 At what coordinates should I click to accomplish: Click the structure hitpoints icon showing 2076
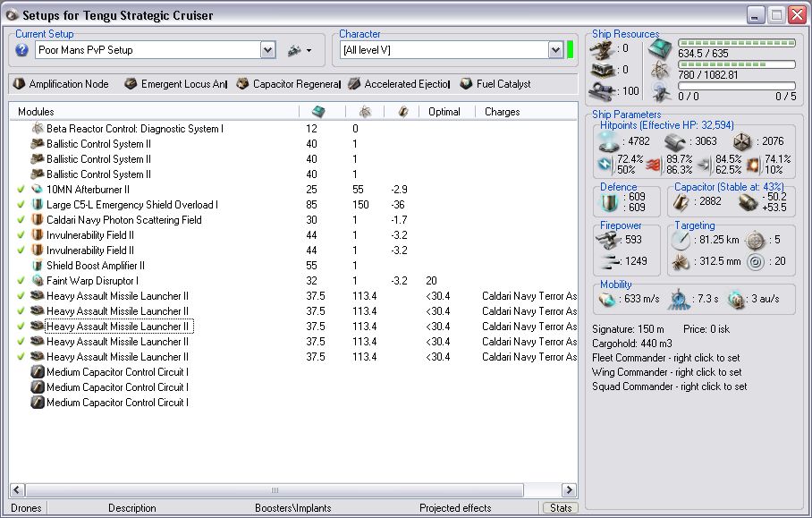[x=742, y=140]
